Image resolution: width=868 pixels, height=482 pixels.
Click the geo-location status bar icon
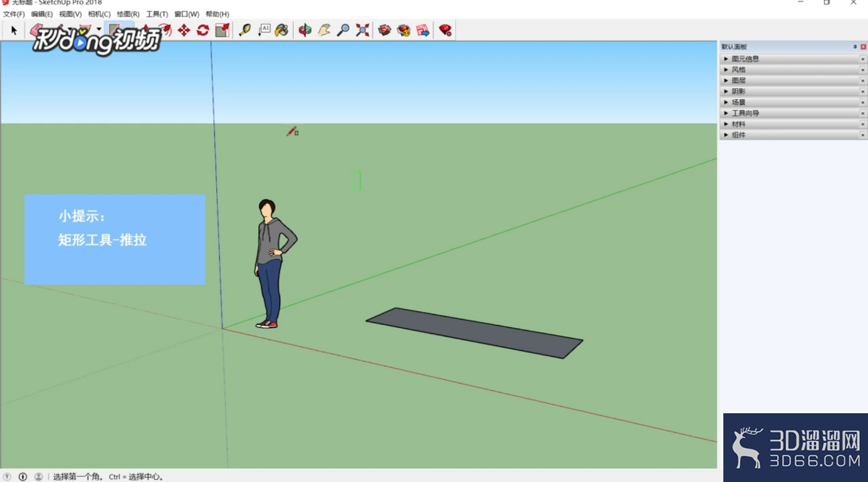pyautogui.click(x=7, y=477)
